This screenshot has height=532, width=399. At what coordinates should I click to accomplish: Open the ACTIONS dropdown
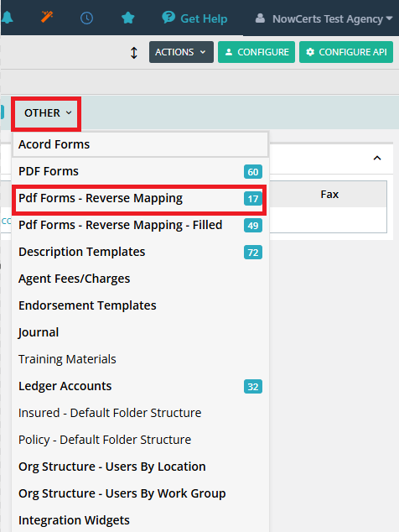[x=181, y=52]
